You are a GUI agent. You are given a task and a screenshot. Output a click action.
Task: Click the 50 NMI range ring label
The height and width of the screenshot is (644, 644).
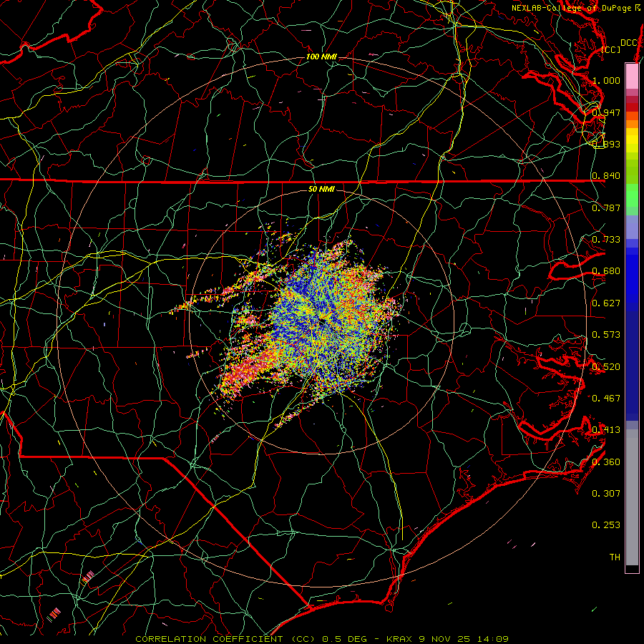coord(321,189)
